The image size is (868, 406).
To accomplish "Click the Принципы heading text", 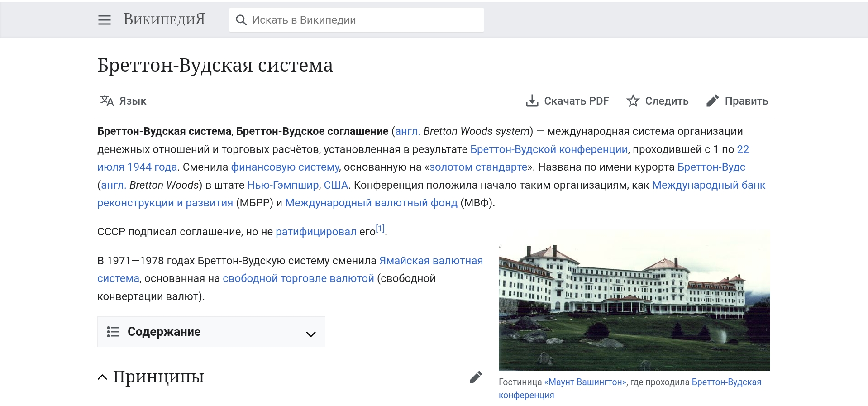I will click(158, 377).
